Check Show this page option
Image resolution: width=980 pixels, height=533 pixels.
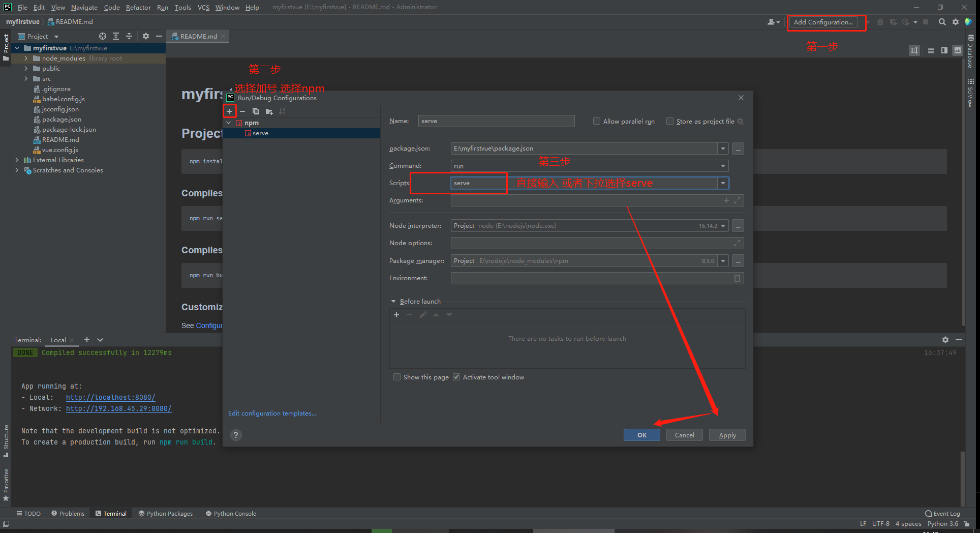pyautogui.click(x=397, y=377)
